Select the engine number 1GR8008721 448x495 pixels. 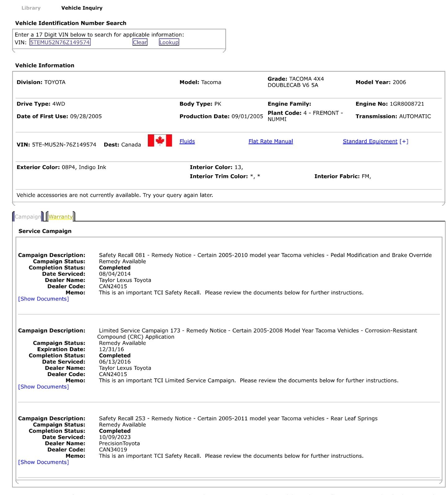[x=407, y=104]
